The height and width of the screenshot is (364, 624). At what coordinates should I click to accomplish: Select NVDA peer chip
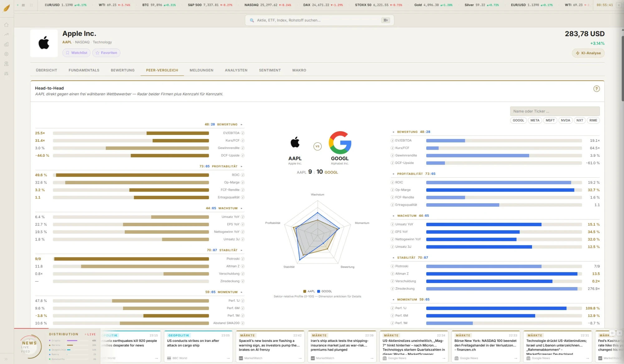coord(565,121)
